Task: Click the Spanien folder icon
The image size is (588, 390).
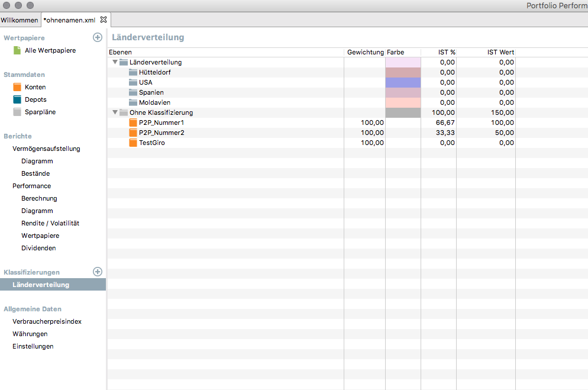Action: [x=133, y=93]
